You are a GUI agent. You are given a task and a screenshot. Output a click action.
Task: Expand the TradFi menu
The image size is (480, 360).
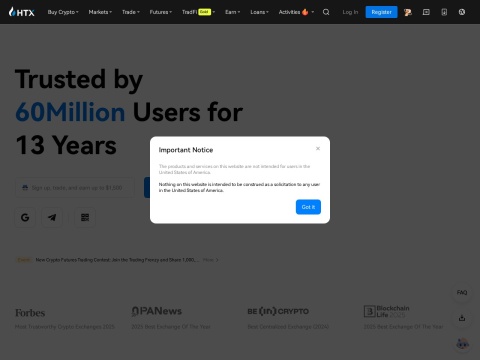coord(198,12)
